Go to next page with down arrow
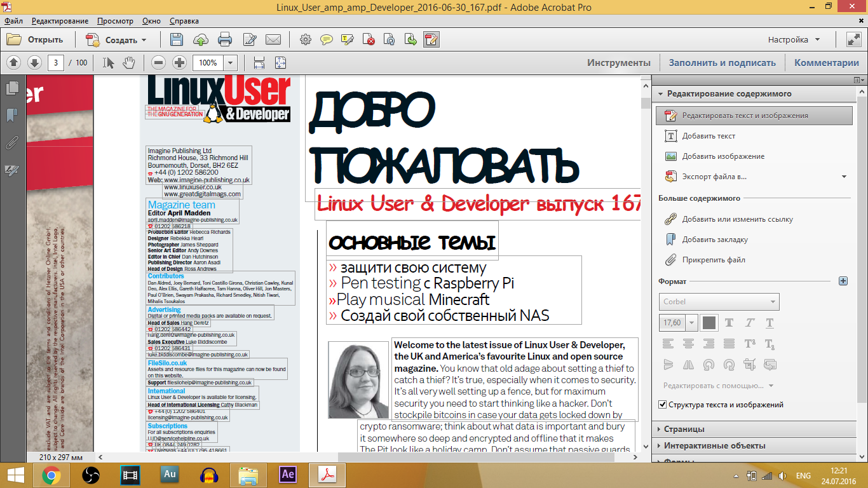 (34, 62)
